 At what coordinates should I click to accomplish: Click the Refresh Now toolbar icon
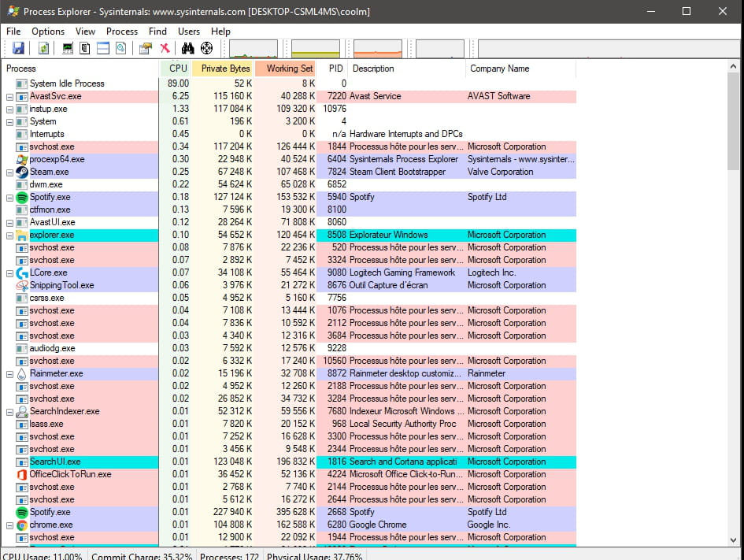(44, 49)
